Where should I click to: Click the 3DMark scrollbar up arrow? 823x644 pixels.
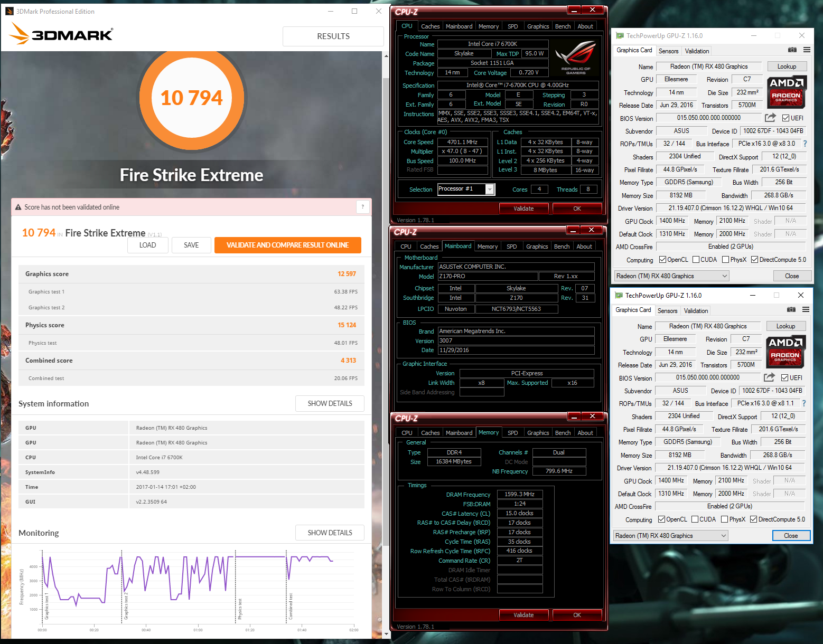click(x=386, y=55)
